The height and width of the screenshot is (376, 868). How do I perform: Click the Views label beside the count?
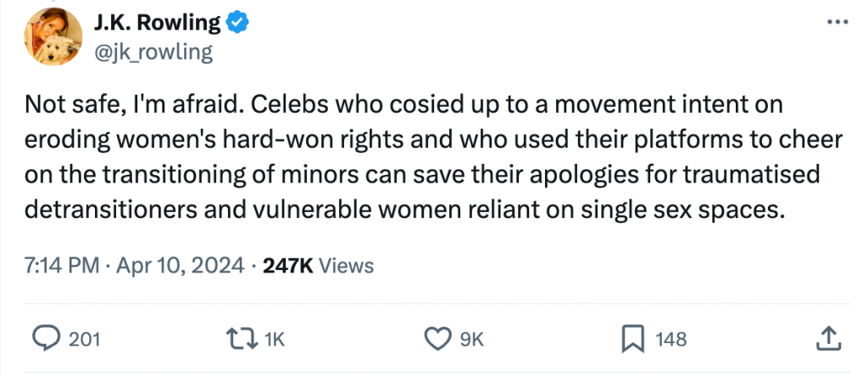point(346,266)
